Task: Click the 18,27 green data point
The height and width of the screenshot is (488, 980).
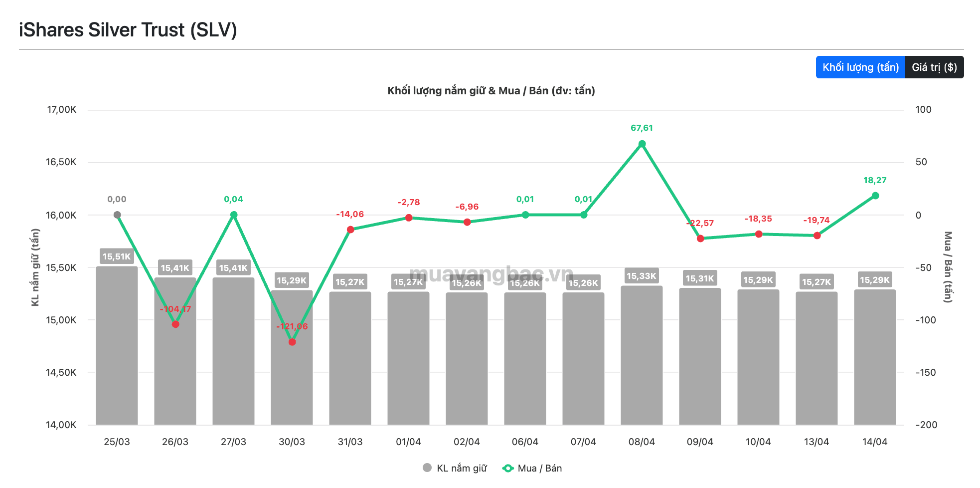Action: (x=875, y=196)
